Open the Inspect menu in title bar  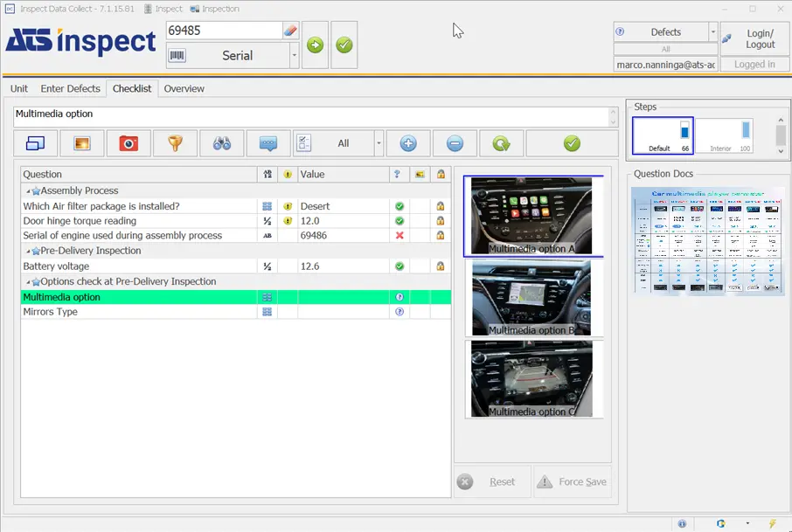point(163,9)
